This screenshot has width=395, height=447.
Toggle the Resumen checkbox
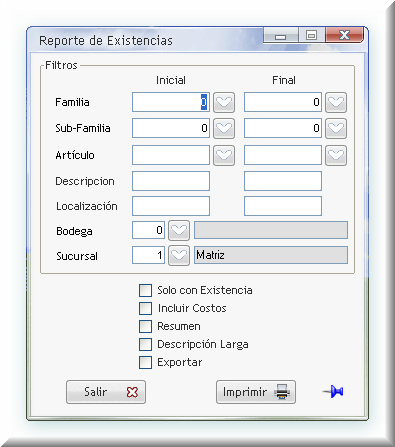click(x=145, y=326)
